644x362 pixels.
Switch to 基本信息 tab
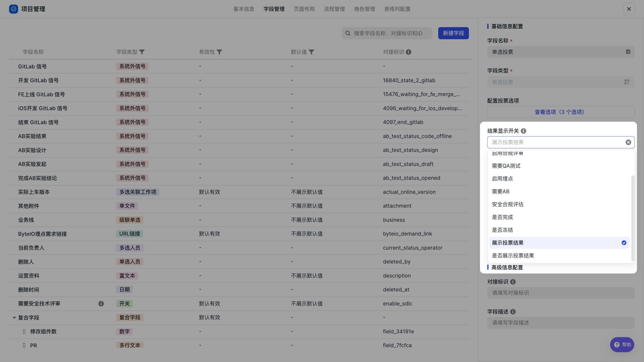244,9
